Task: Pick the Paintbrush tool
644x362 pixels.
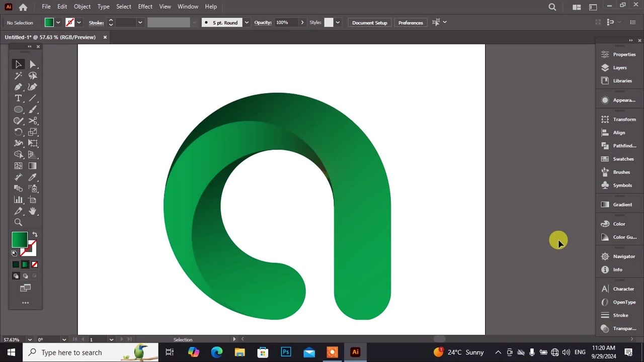Action: [x=33, y=110]
